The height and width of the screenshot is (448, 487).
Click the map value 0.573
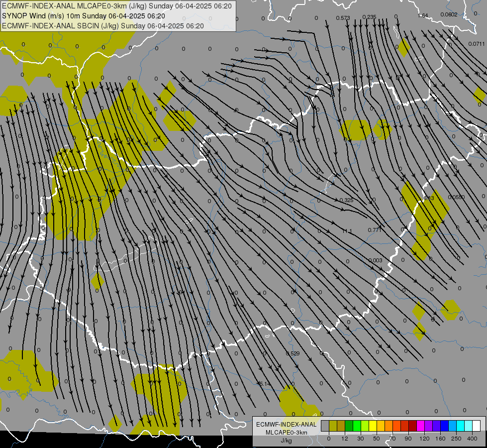343,18
